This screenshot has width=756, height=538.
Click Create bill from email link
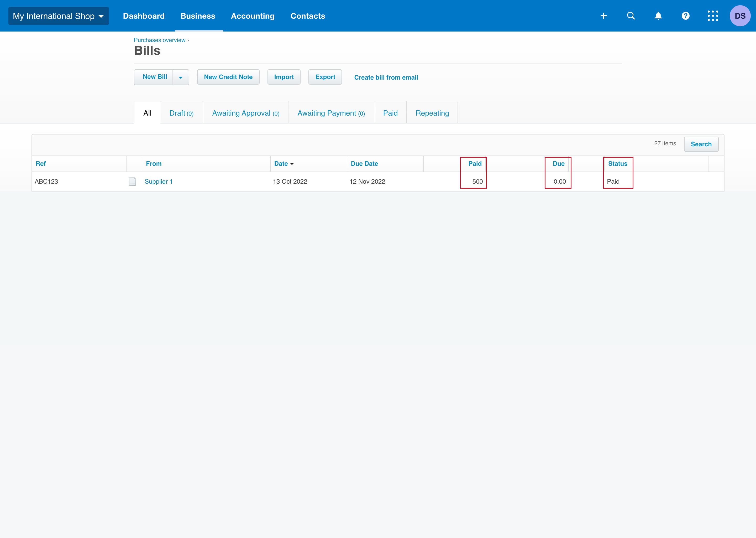tap(386, 77)
